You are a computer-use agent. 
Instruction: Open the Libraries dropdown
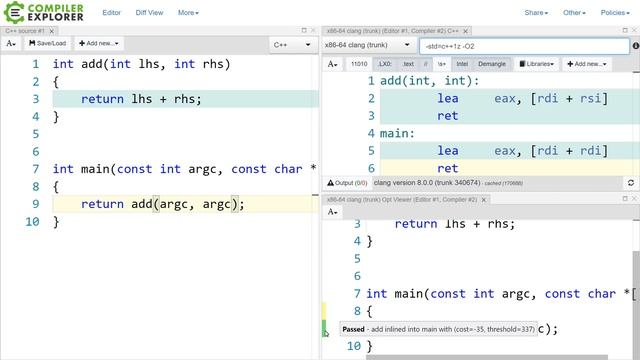536,64
